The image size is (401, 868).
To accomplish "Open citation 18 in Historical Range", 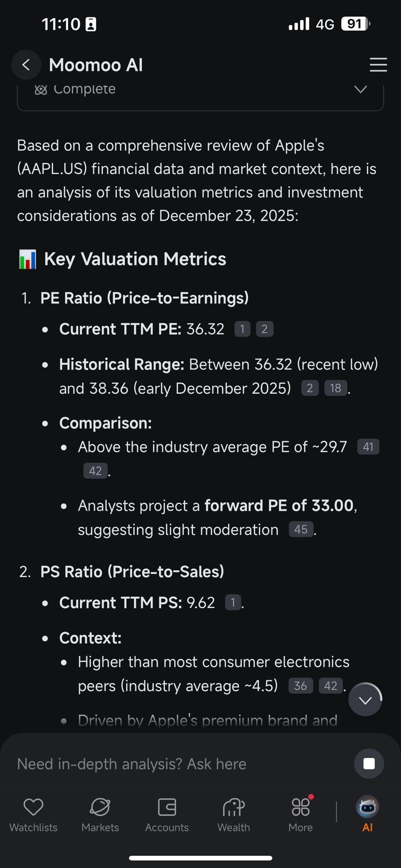I will point(335,388).
